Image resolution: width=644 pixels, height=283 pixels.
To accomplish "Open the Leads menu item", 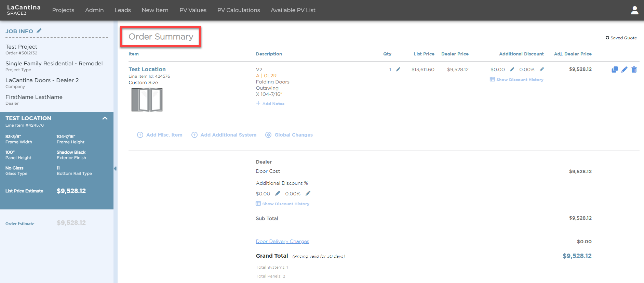I will tap(123, 10).
